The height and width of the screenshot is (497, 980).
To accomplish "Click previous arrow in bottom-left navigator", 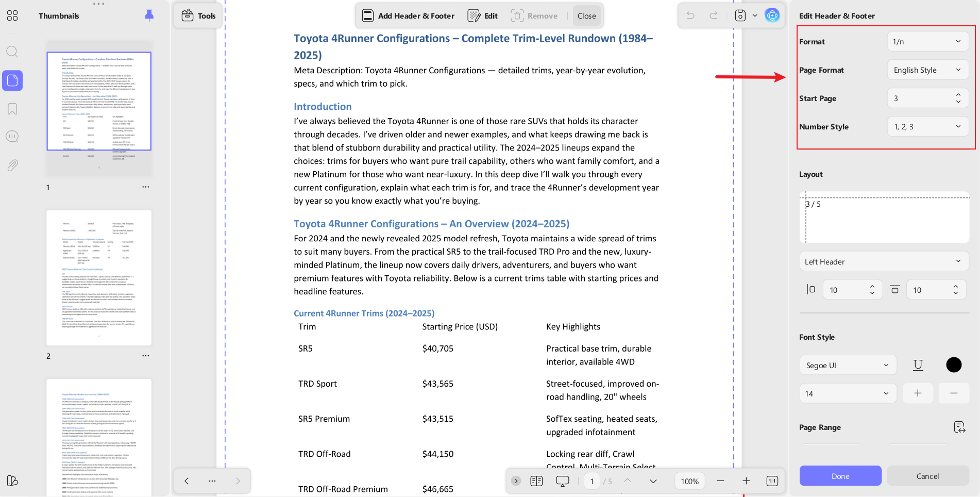I will click(x=187, y=481).
